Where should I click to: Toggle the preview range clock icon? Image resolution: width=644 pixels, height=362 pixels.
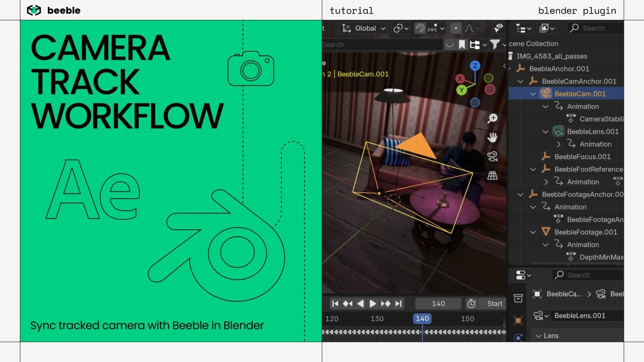point(471,304)
